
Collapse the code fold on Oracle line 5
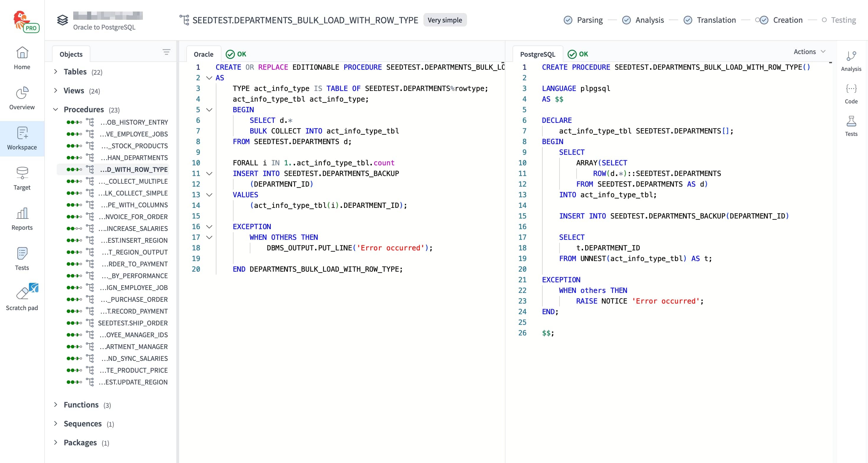[209, 110]
